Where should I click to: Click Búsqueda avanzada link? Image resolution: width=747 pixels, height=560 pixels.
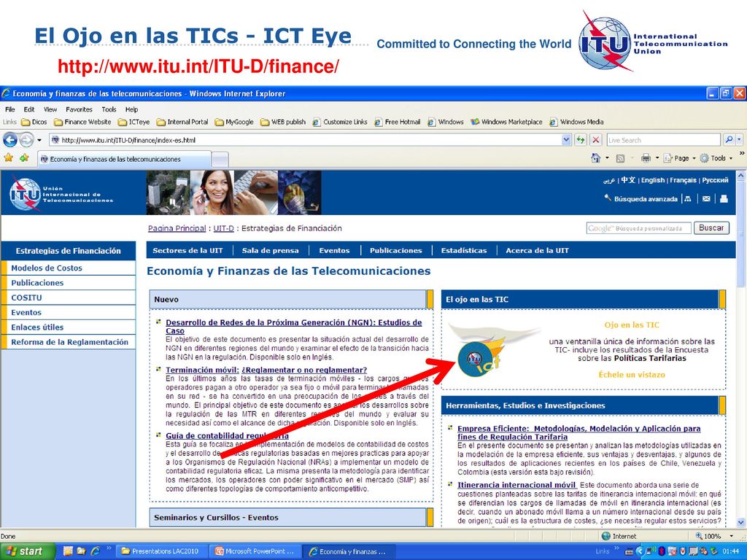click(x=646, y=199)
